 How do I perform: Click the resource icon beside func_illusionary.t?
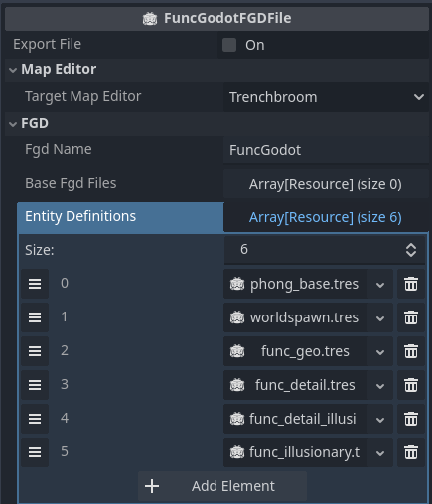coord(237,452)
